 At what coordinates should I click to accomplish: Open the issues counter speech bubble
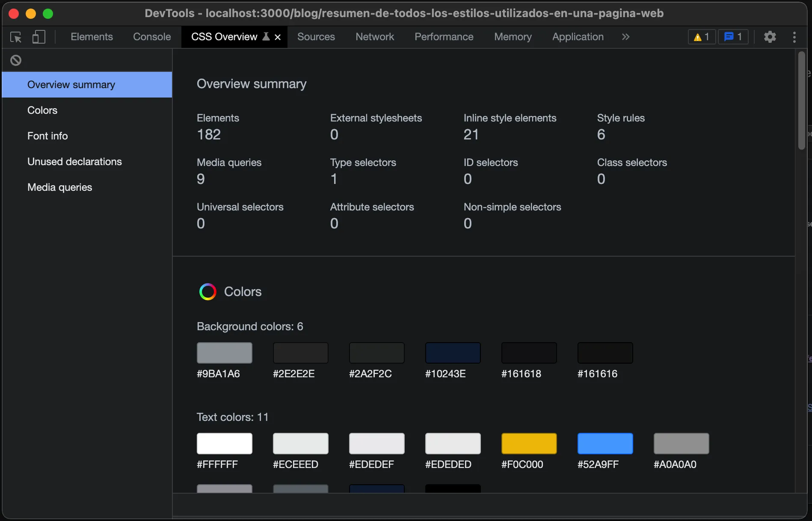click(732, 37)
